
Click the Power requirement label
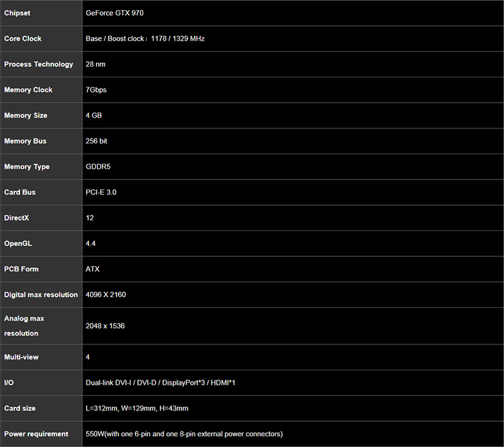37,434
